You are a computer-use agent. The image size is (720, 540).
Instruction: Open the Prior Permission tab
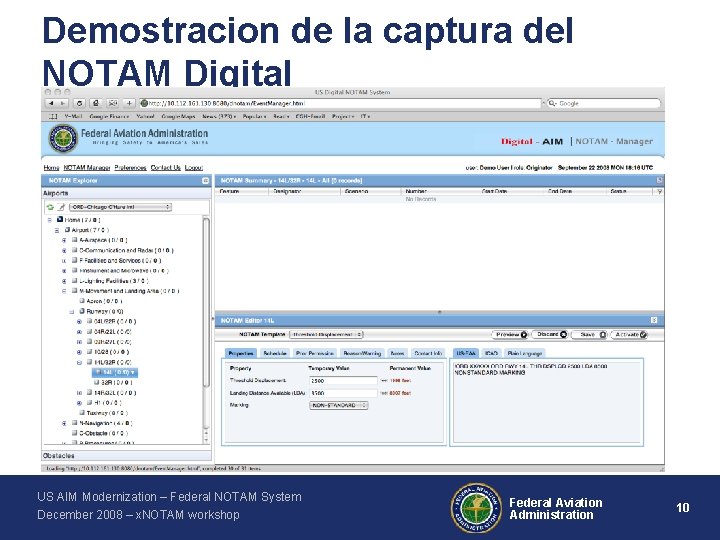[x=315, y=353]
